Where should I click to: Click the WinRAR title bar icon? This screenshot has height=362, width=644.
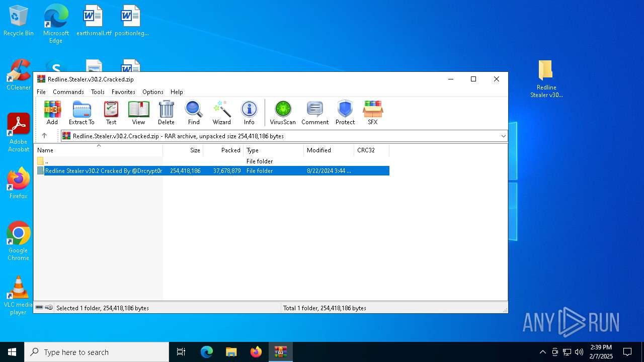41,79
